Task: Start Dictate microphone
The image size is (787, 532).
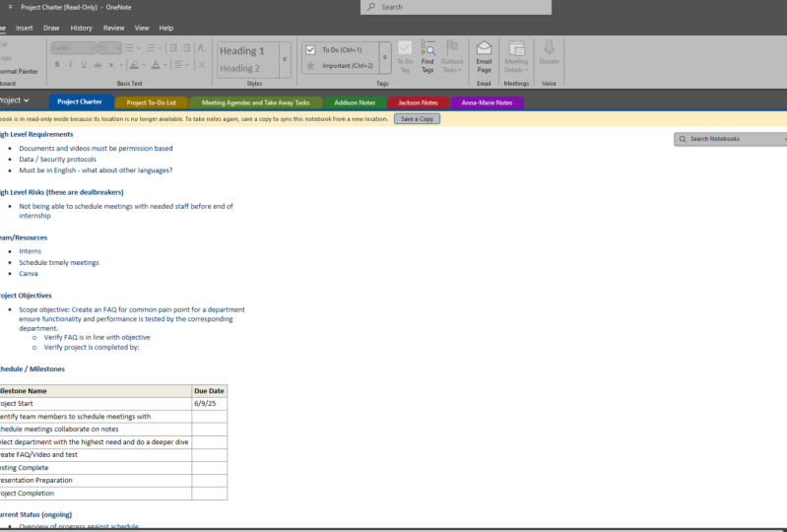Action: tap(549, 47)
